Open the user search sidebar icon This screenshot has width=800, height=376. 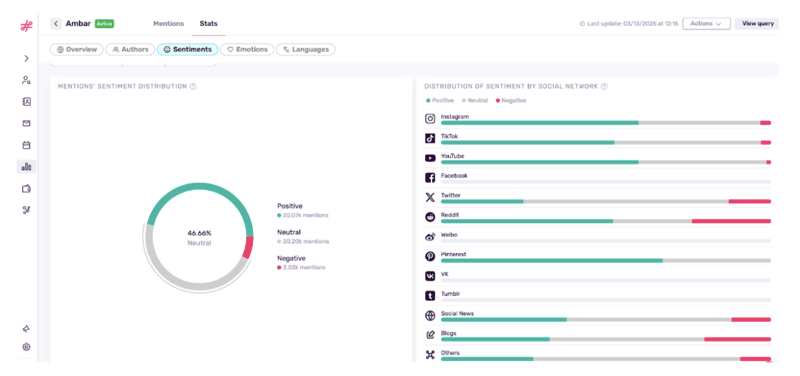[x=27, y=80]
